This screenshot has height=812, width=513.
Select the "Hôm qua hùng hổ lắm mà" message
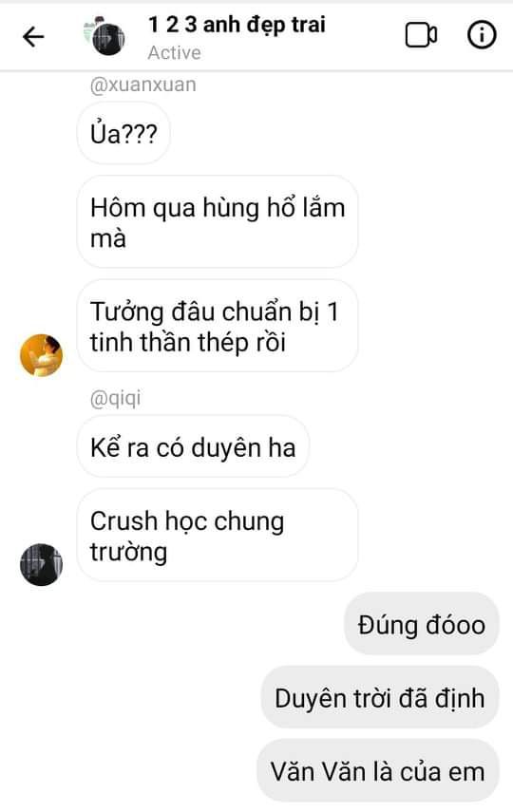218,222
